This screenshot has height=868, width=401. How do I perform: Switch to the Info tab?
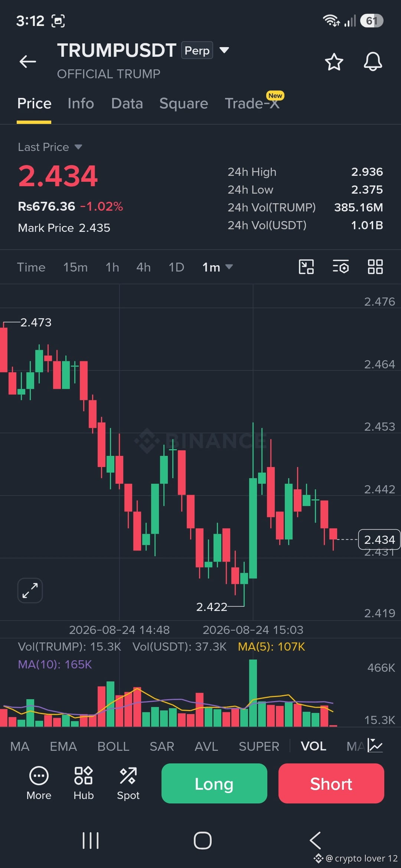click(81, 103)
